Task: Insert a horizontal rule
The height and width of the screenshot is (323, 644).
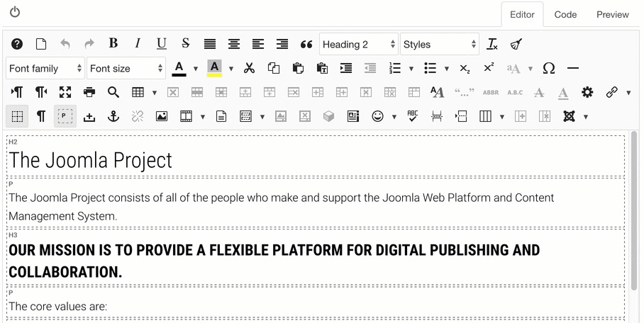Action: pyautogui.click(x=572, y=68)
